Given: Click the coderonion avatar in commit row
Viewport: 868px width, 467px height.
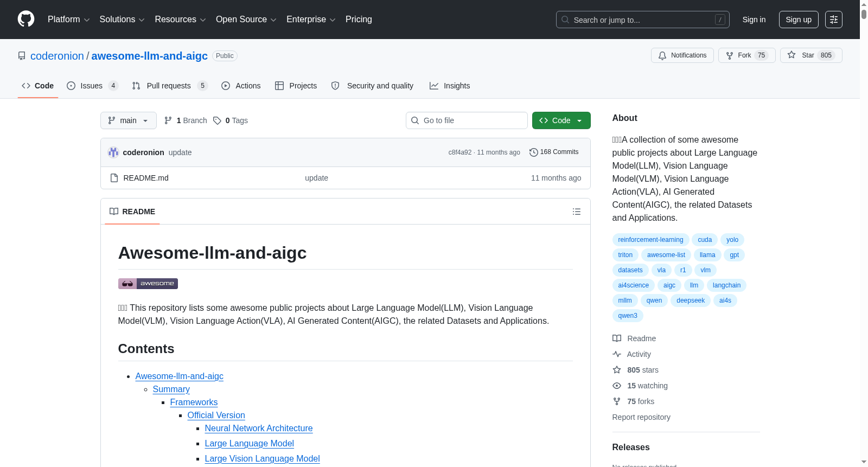Looking at the screenshot, I should 113,152.
